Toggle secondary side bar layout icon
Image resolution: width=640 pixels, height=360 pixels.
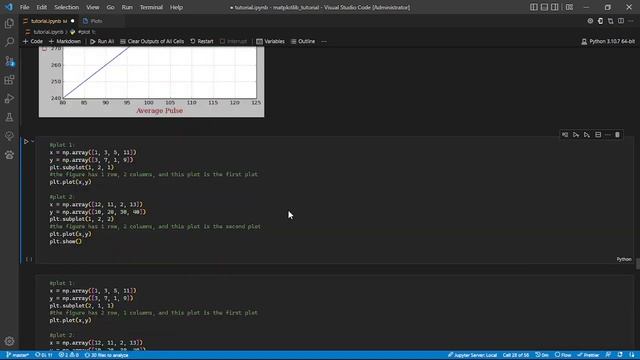[555, 7]
